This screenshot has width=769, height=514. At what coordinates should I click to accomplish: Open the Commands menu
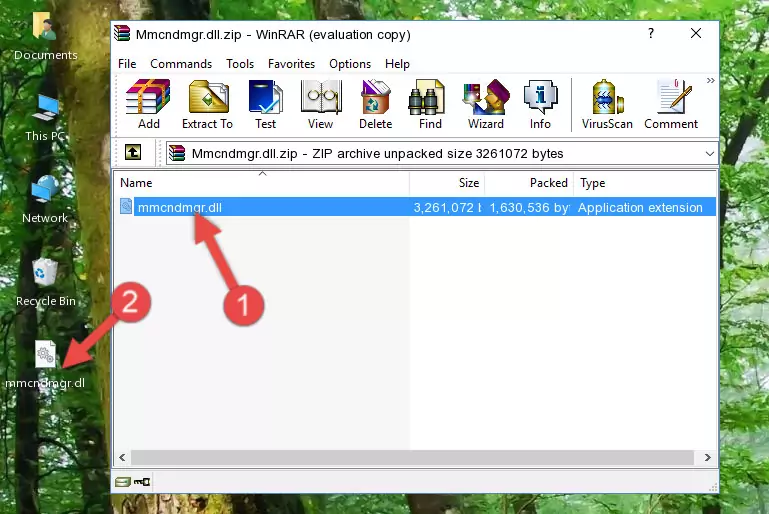(x=181, y=64)
